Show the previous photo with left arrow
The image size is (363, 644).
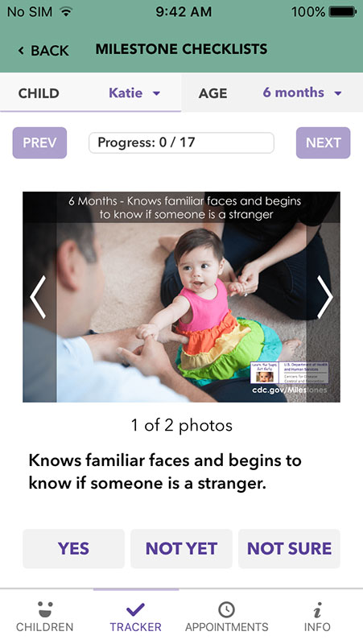[x=38, y=297]
